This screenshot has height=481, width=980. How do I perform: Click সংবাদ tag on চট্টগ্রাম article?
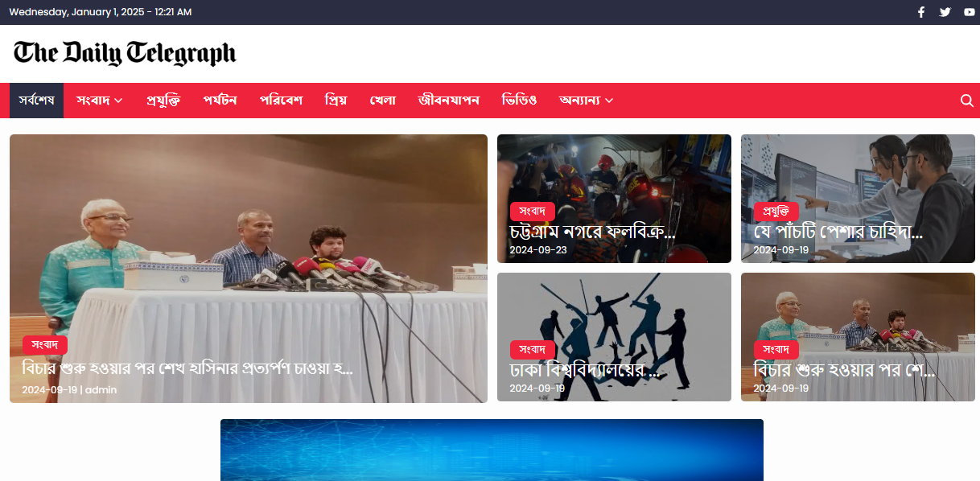coord(533,212)
